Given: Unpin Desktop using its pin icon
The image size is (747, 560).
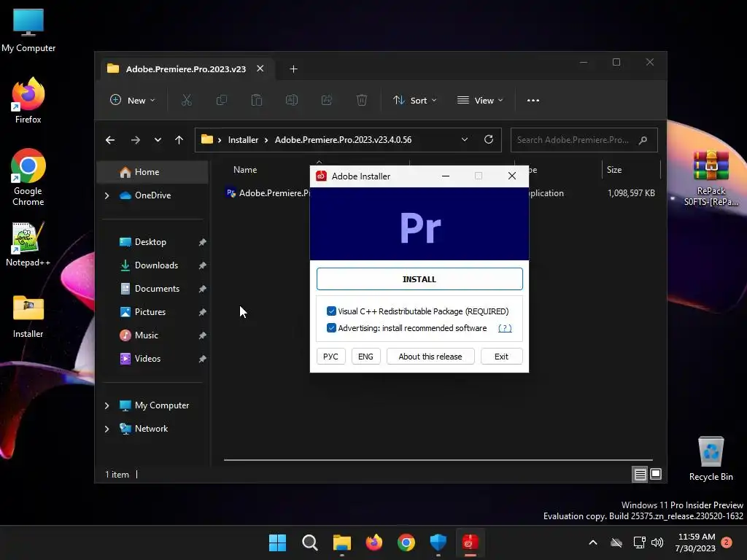Looking at the screenshot, I should click(x=203, y=242).
